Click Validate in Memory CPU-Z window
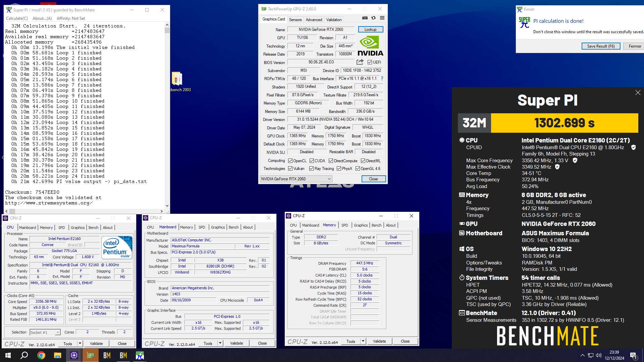Image resolution: width=644 pixels, height=362 pixels. pyautogui.click(x=379, y=341)
